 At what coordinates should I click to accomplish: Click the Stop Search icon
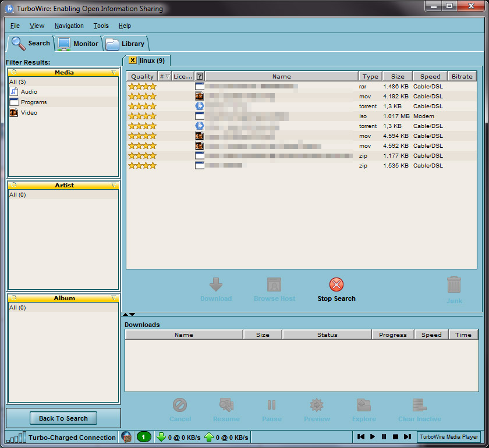336,285
